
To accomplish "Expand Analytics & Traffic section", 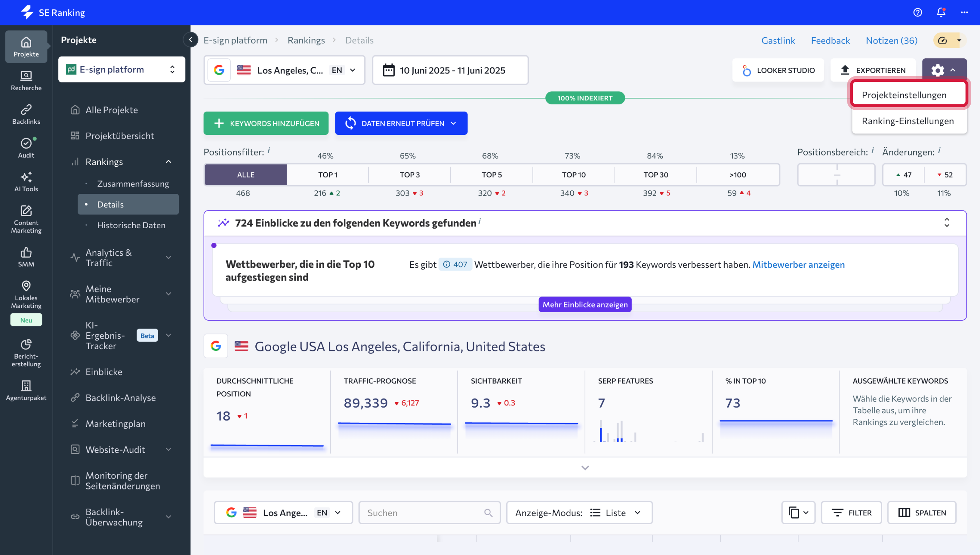I will click(x=168, y=258).
